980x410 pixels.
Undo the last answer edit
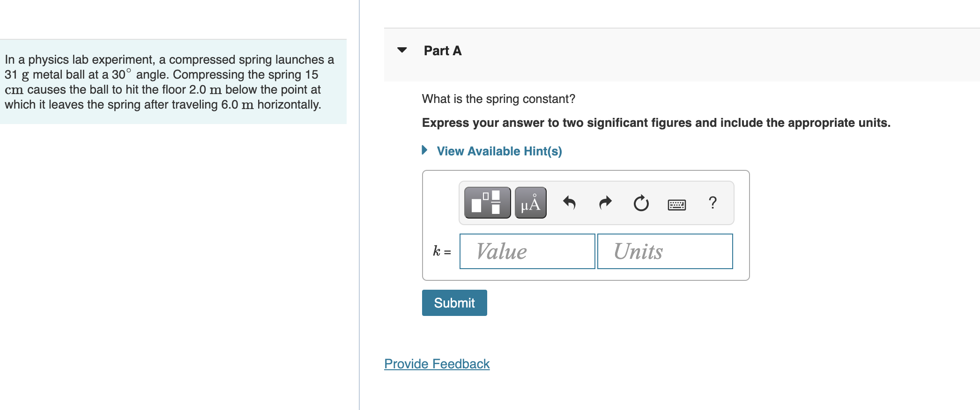point(569,203)
